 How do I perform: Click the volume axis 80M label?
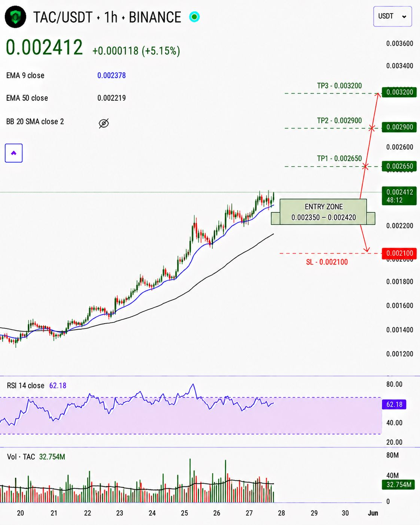[x=392, y=455]
